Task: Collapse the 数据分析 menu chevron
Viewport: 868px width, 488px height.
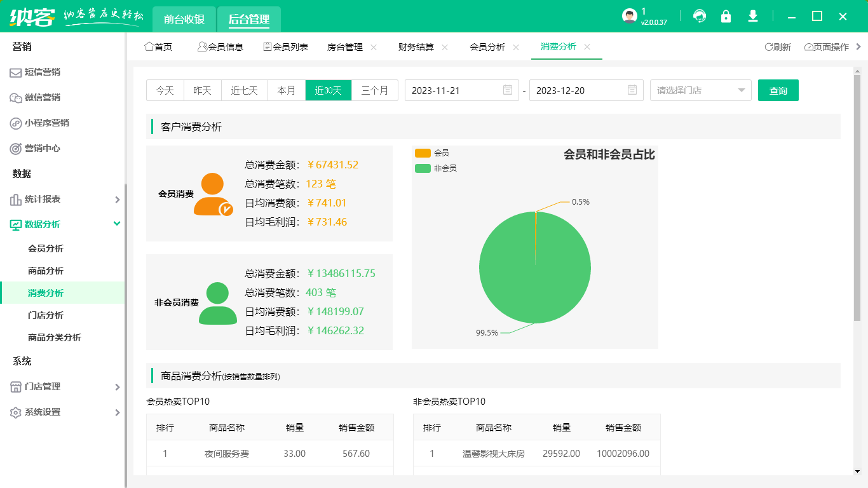Action: pos(117,224)
